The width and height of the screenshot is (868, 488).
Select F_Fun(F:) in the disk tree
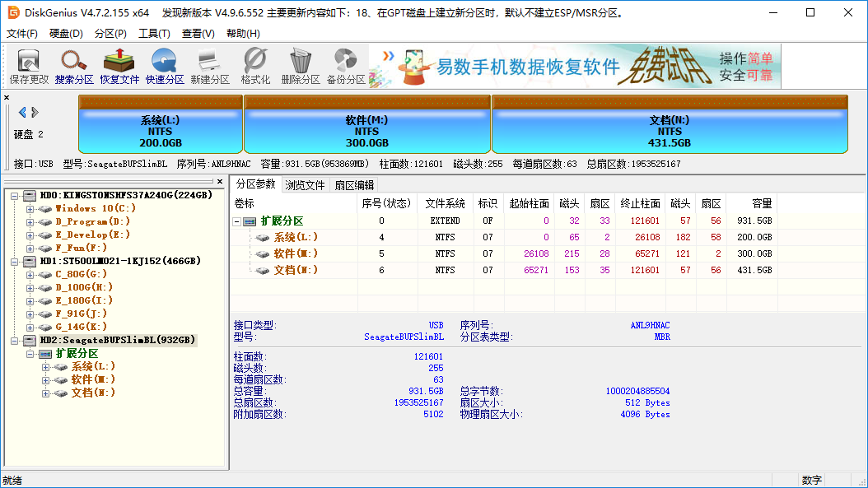(81, 248)
